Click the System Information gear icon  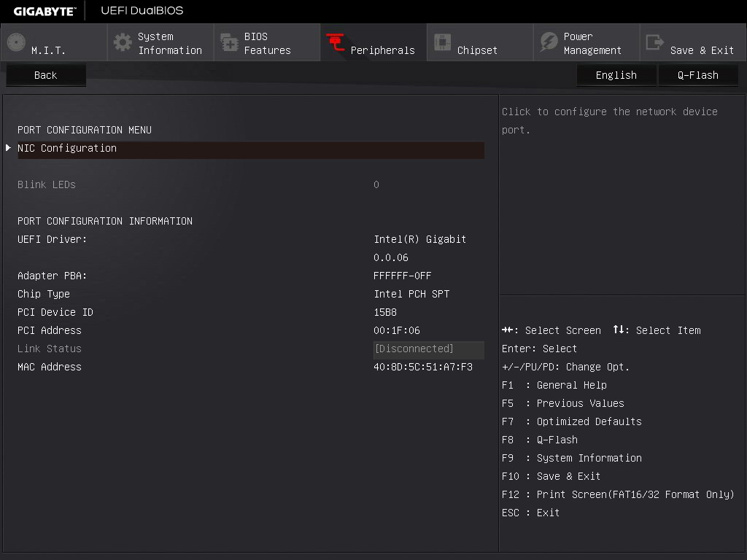(x=123, y=43)
